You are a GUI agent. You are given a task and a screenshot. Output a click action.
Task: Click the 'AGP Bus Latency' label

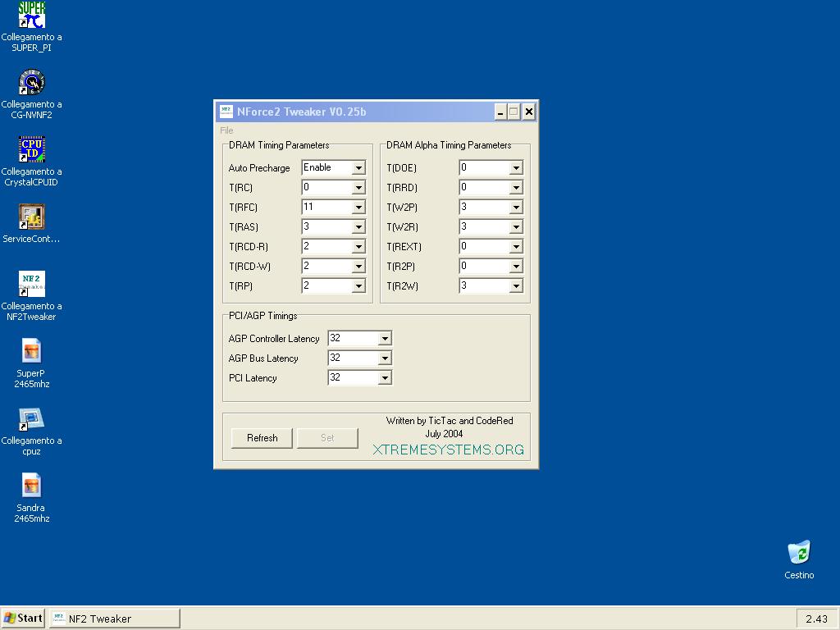263,358
